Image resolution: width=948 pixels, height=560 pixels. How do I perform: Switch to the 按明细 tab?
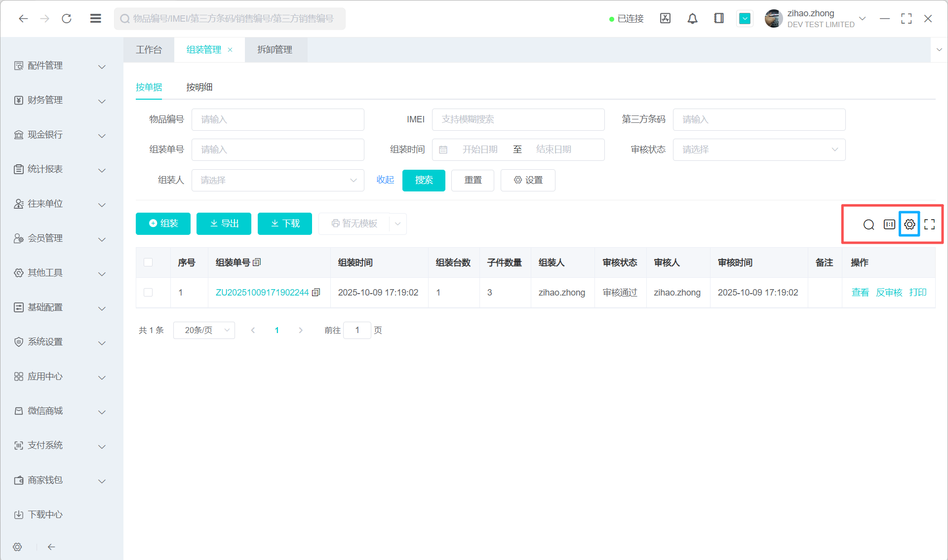coord(199,87)
